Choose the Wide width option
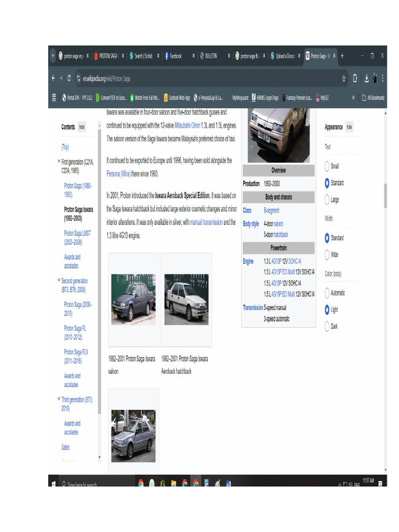Image resolution: width=399 pixels, height=532 pixels. (x=327, y=255)
